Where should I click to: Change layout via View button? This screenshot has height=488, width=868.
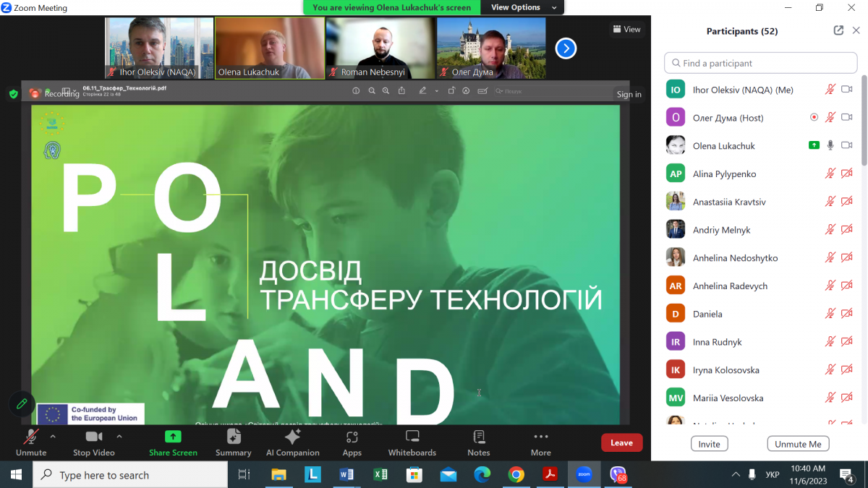click(626, 30)
